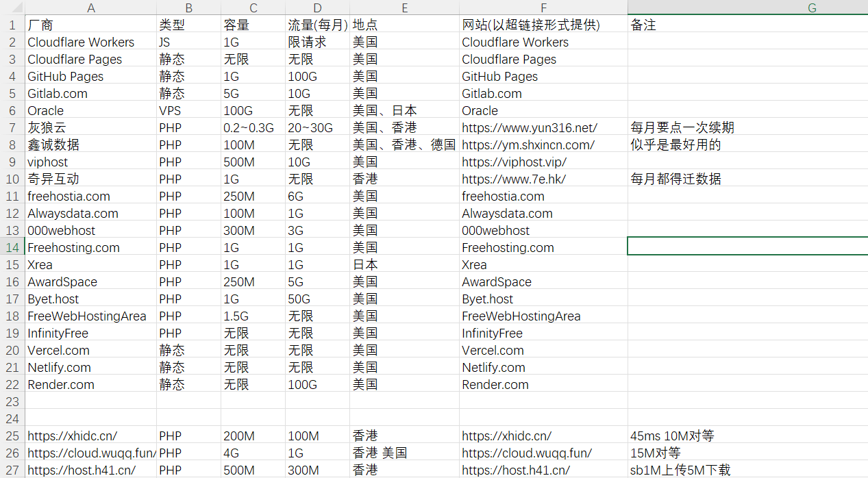The height and width of the screenshot is (478, 868).
Task: Select column E header
Action: pos(405,8)
